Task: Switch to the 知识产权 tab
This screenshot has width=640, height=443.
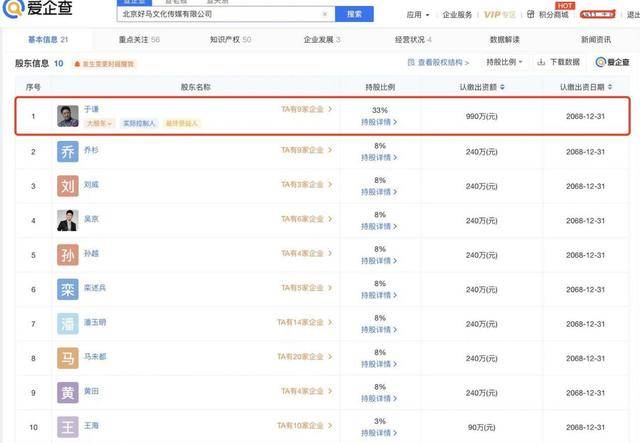Action: pos(230,40)
